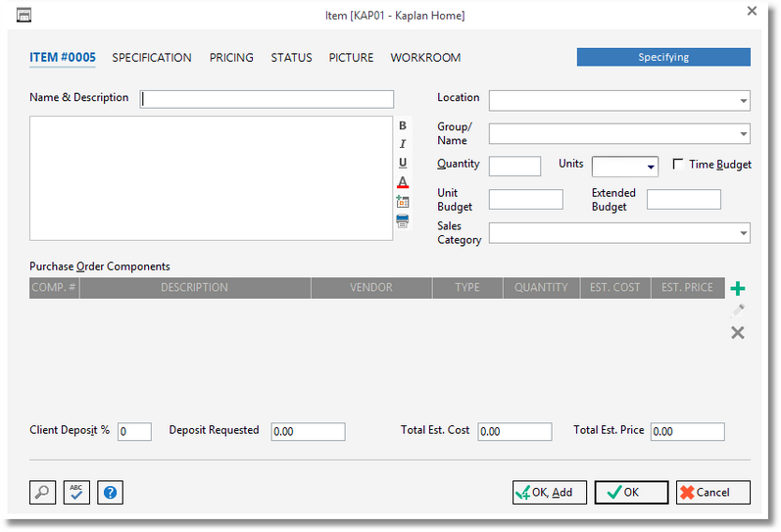Click the Deposit Requested field
This screenshot has width=781, height=532.
pos(308,431)
